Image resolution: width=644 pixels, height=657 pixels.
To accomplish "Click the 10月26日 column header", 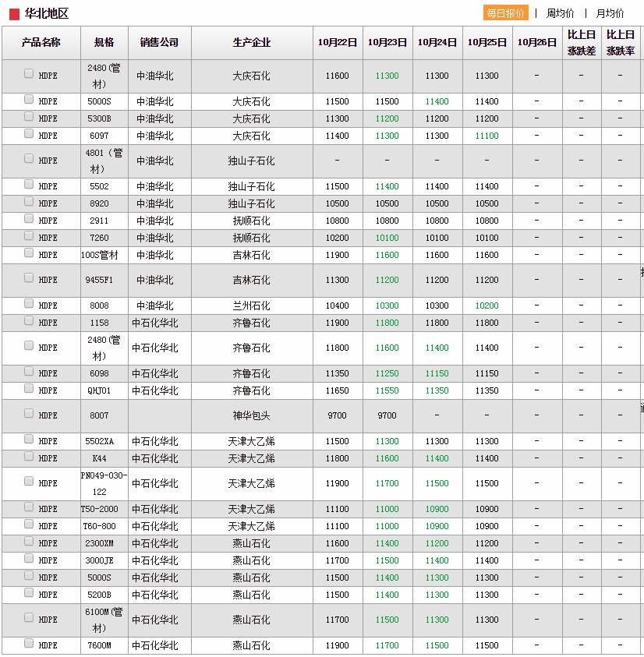I will (x=536, y=42).
